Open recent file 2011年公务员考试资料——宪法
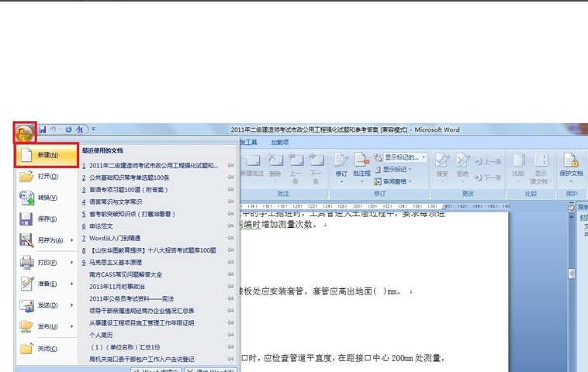The width and height of the screenshot is (588, 372). pos(131,298)
